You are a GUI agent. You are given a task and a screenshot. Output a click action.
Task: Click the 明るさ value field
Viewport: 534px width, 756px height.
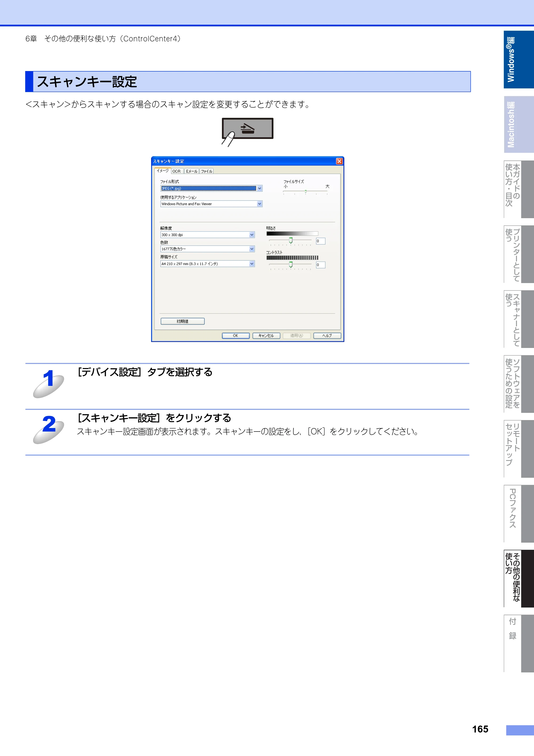click(320, 241)
